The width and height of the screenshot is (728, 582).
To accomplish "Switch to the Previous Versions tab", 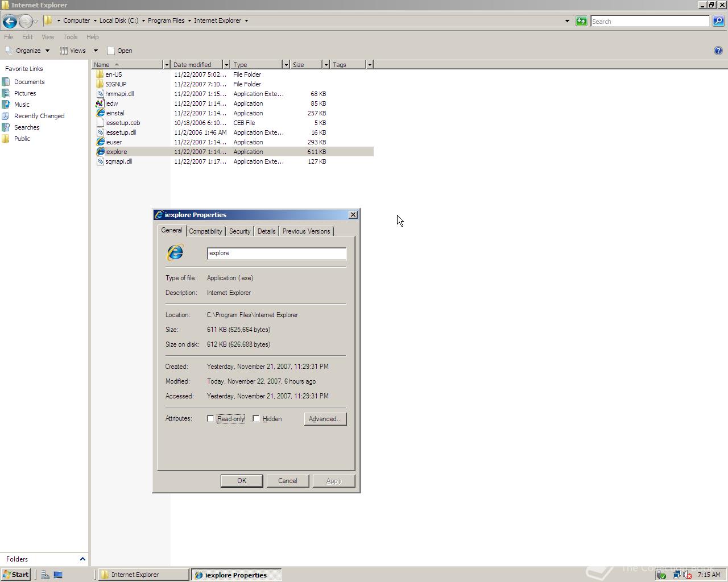I will (306, 231).
